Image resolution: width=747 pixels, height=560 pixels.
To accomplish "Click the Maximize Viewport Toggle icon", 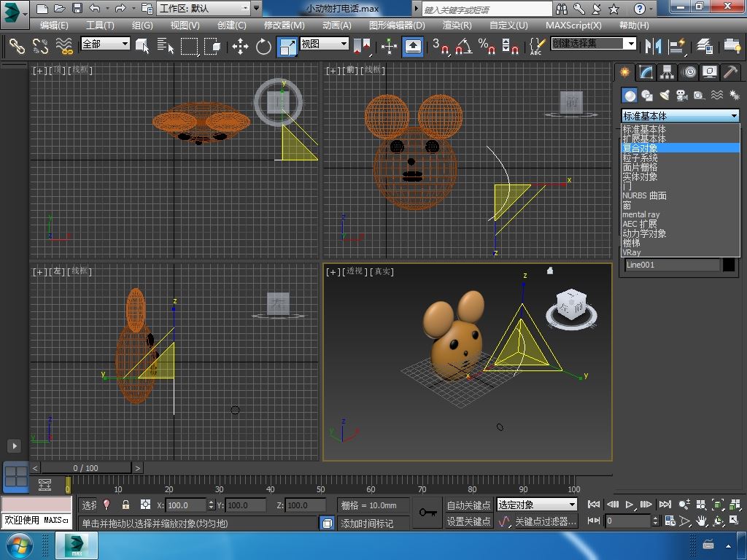I will (x=735, y=521).
